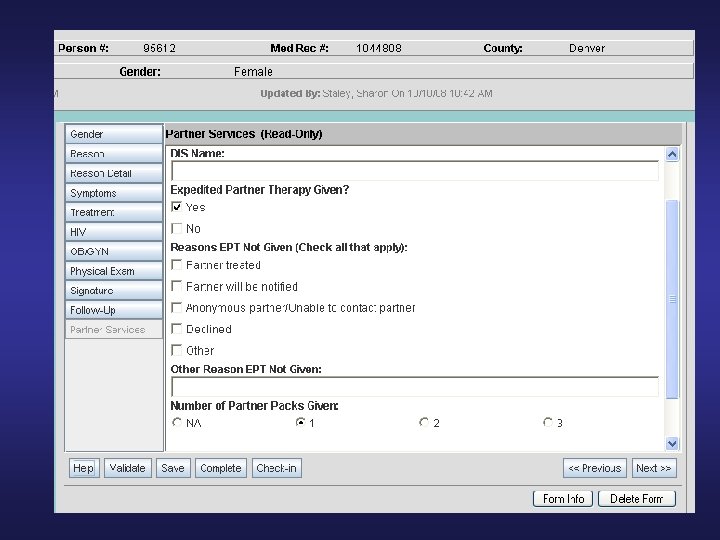720x540 pixels.
Task: Click the Check-in button
Action: [276, 468]
